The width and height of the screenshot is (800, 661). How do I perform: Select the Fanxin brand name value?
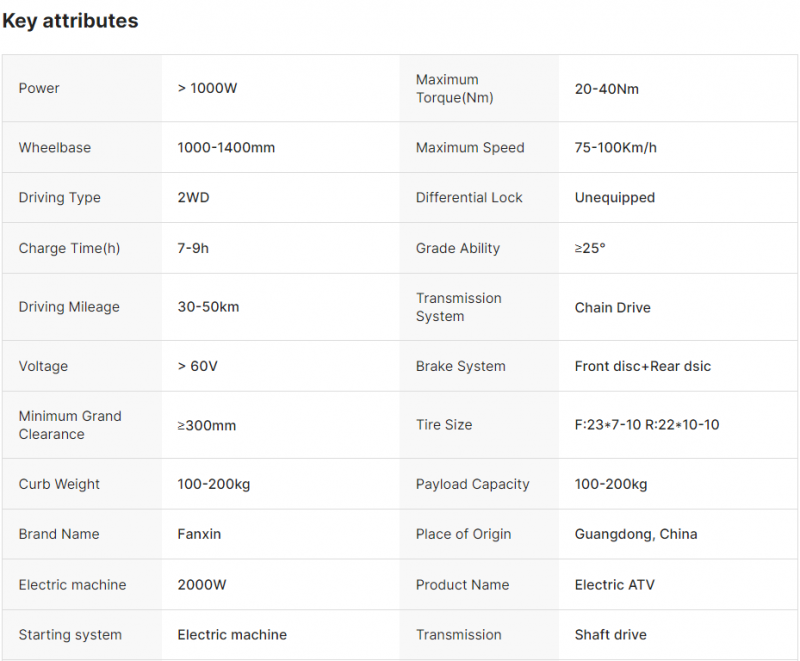point(199,534)
